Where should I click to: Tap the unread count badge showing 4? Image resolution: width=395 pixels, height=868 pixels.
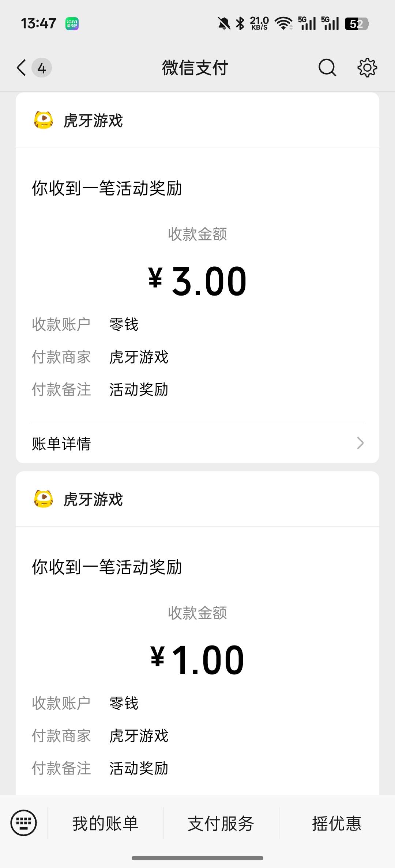click(x=42, y=68)
